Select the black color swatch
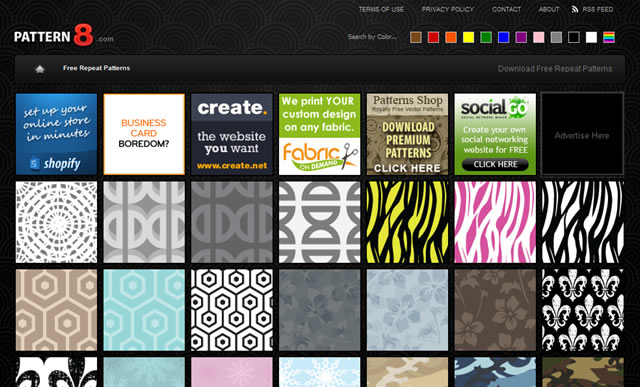The height and width of the screenshot is (387, 640). pyautogui.click(x=573, y=38)
